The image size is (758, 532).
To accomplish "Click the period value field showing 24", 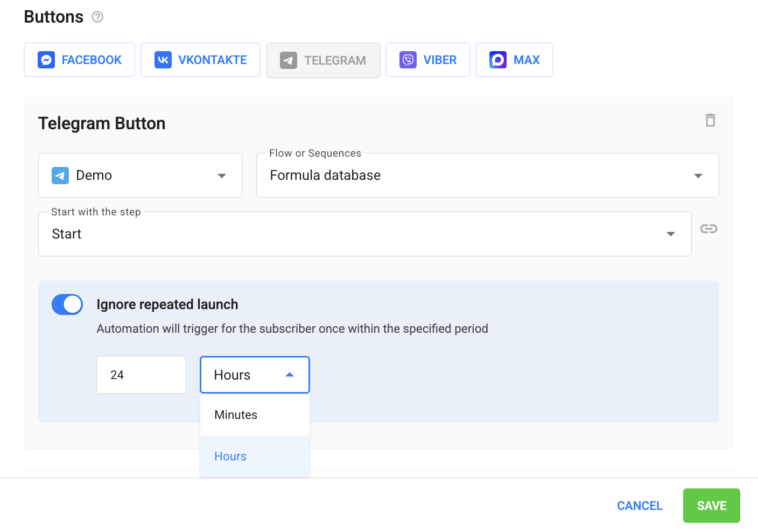I will (141, 375).
